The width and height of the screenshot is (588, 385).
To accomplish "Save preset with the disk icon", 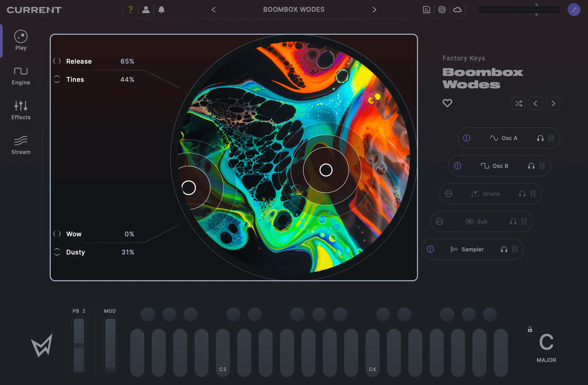I will pos(426,10).
